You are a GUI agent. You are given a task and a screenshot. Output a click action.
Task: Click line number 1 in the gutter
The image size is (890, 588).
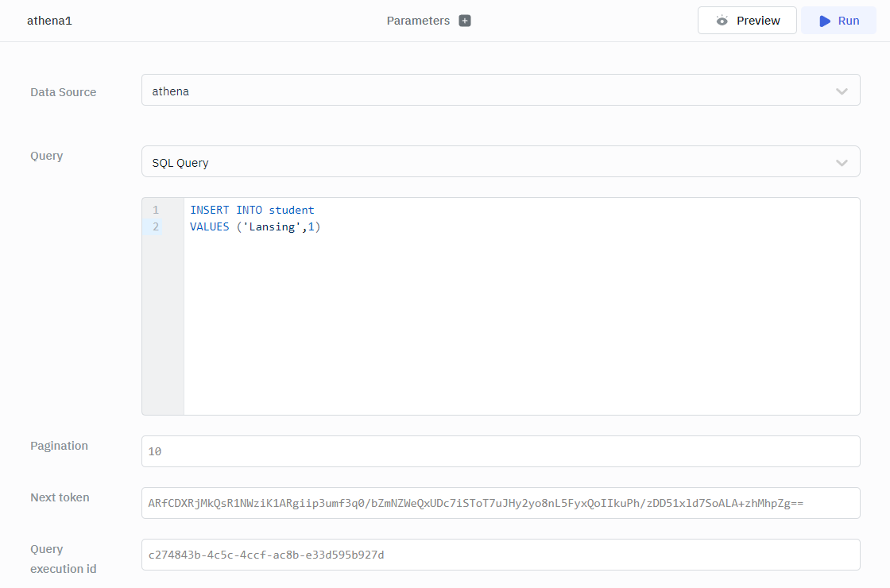(x=156, y=211)
